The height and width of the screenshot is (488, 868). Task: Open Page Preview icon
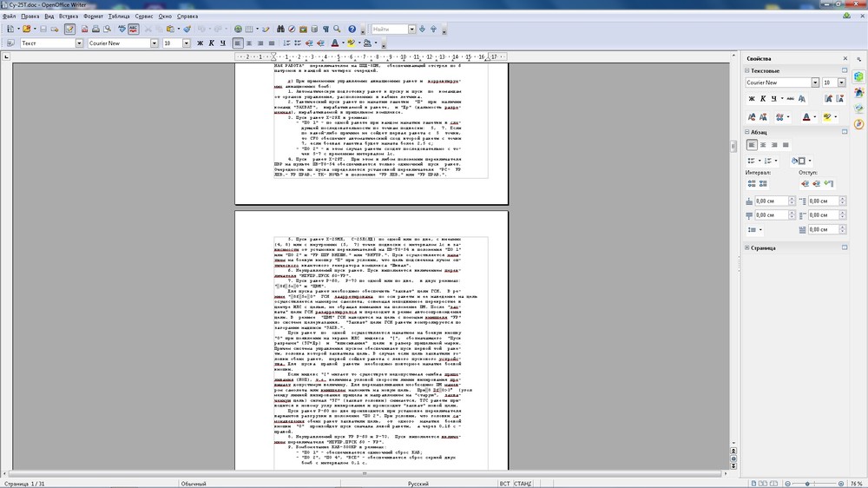click(107, 29)
